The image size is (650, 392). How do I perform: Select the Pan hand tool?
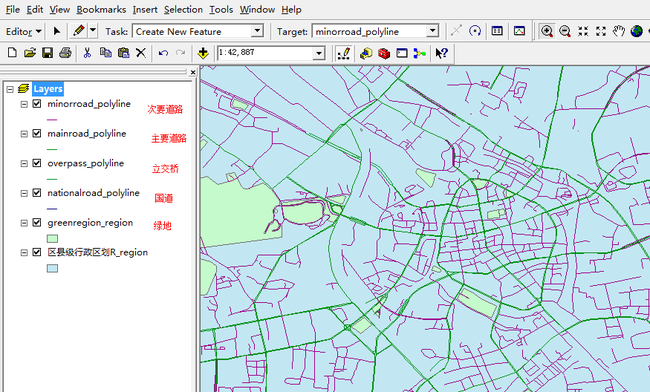click(x=618, y=31)
